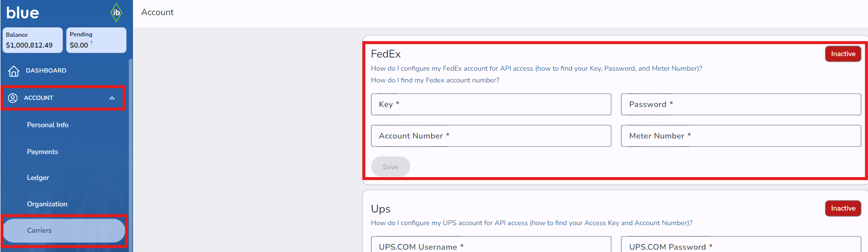Click the FedEx Inactive status badge
This screenshot has width=868, height=252.
(843, 54)
